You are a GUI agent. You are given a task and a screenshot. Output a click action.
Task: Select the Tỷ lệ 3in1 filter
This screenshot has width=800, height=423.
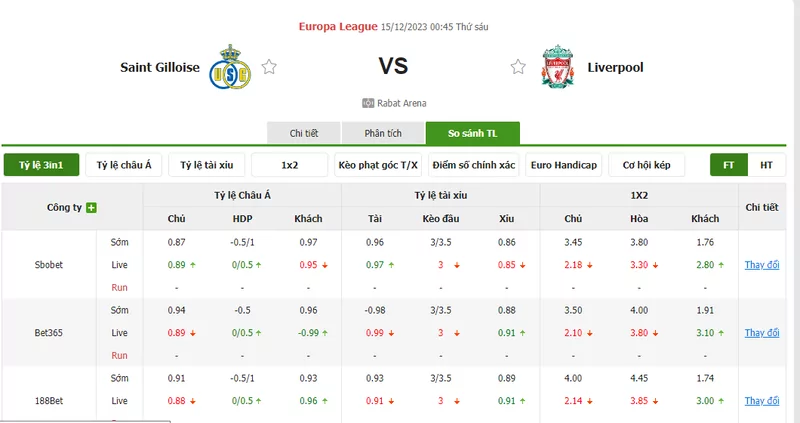41,165
